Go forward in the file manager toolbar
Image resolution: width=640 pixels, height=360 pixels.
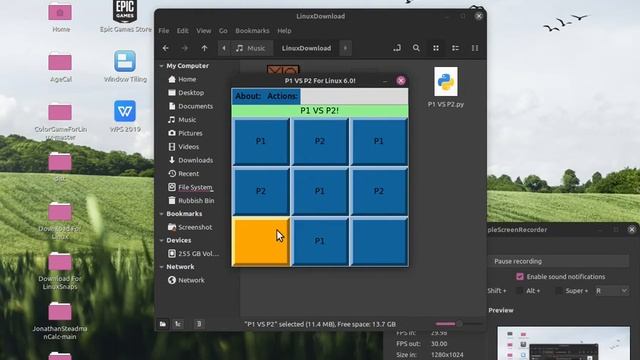184,48
